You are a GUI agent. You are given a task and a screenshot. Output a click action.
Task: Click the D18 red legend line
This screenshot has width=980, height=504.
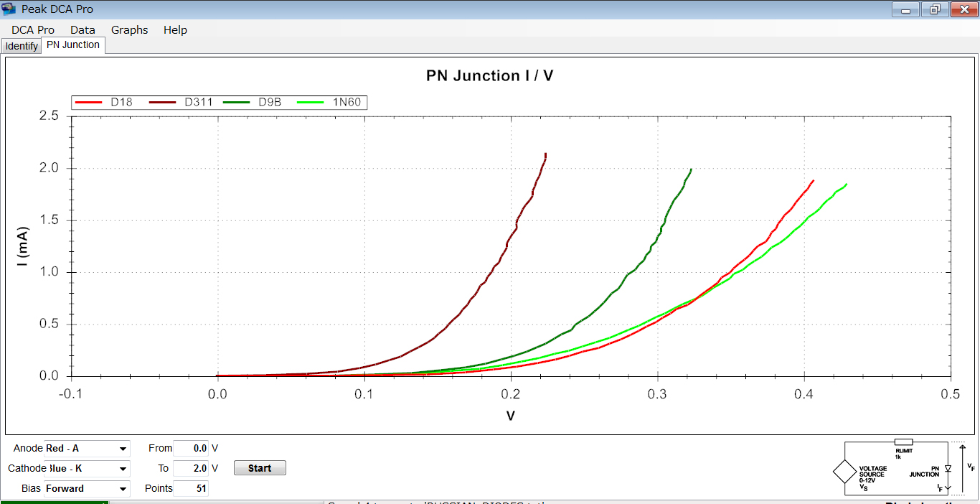[89, 102]
